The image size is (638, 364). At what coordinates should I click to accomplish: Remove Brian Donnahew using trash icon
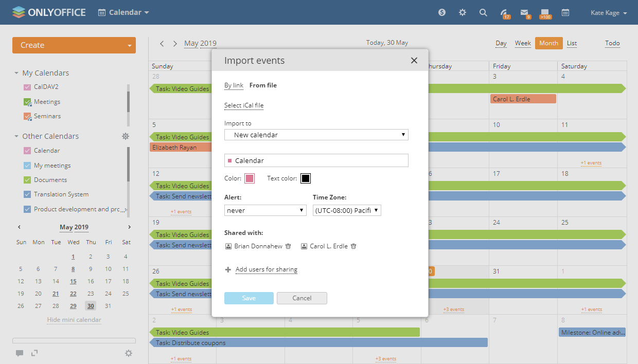[288, 246]
